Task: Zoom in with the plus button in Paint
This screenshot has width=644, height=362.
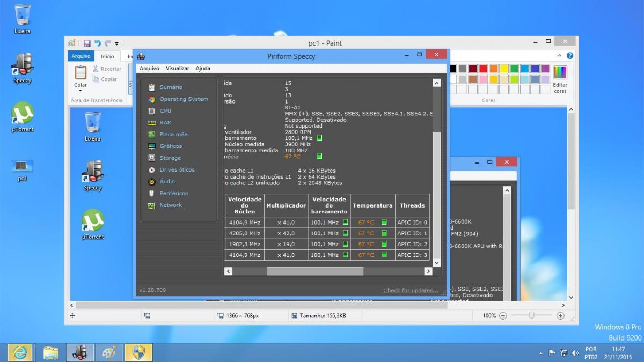Action: 560,316
